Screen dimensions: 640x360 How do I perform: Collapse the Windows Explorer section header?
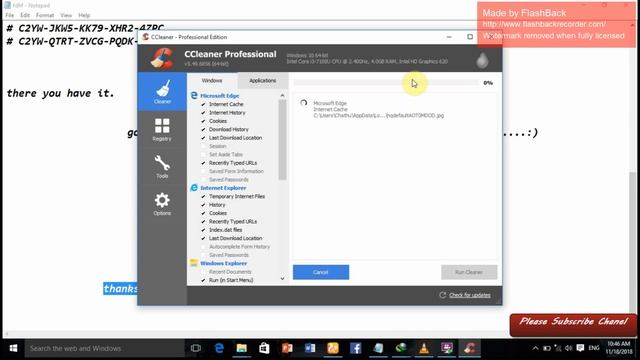[x=224, y=263]
